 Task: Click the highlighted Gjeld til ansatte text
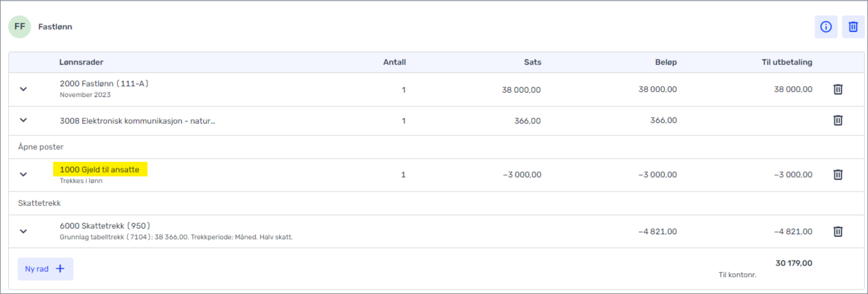100,169
